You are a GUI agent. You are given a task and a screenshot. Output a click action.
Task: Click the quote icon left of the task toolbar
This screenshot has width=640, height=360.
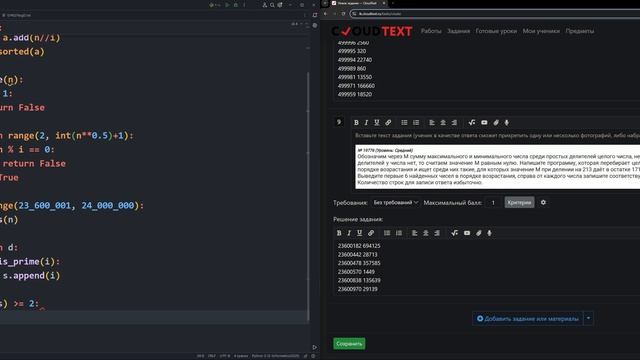339,122
